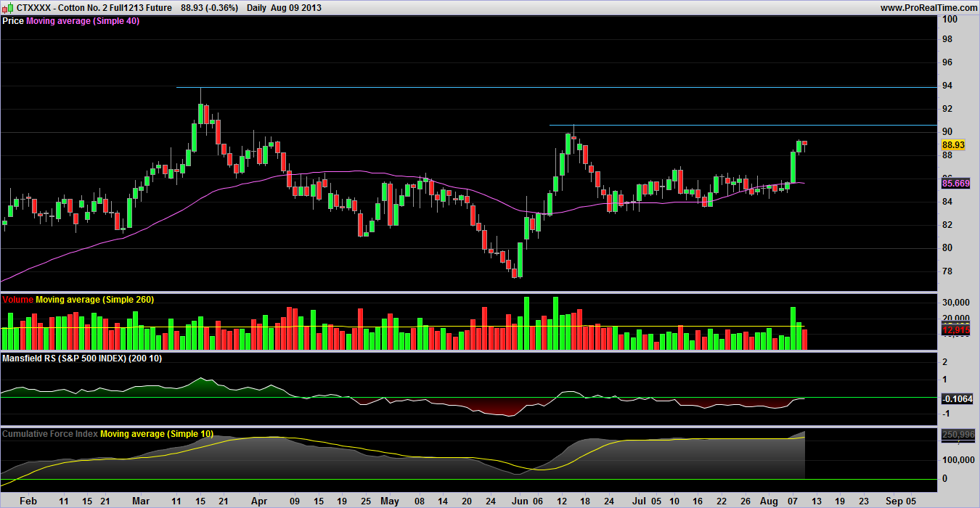Click the 94 price axis label

(x=947, y=86)
